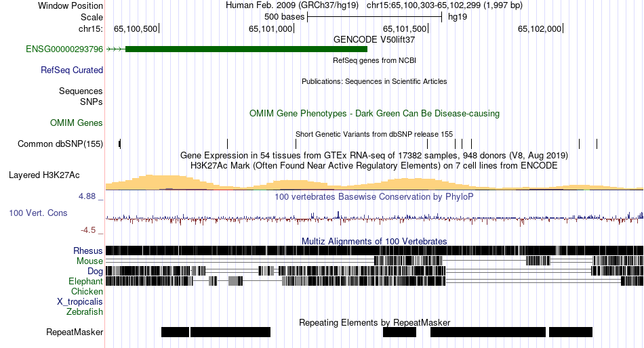Click the Elephant alignment row label
This screenshot has height=348, width=644.
click(85, 282)
